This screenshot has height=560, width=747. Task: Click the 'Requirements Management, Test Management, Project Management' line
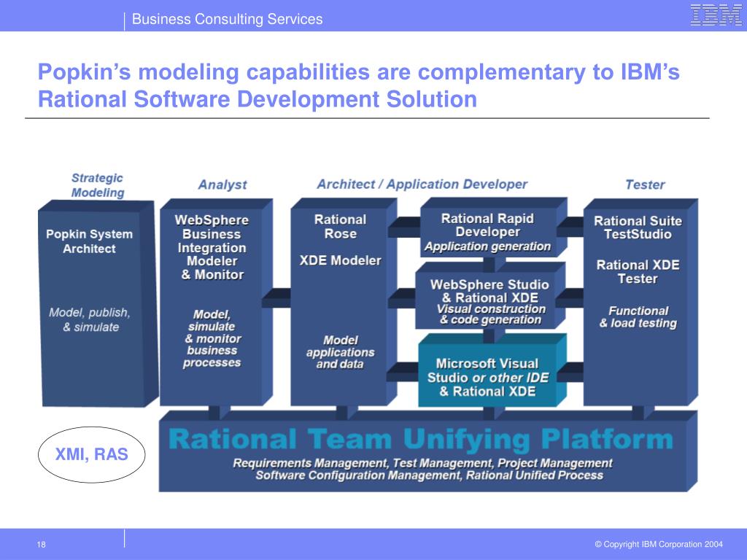point(422,463)
